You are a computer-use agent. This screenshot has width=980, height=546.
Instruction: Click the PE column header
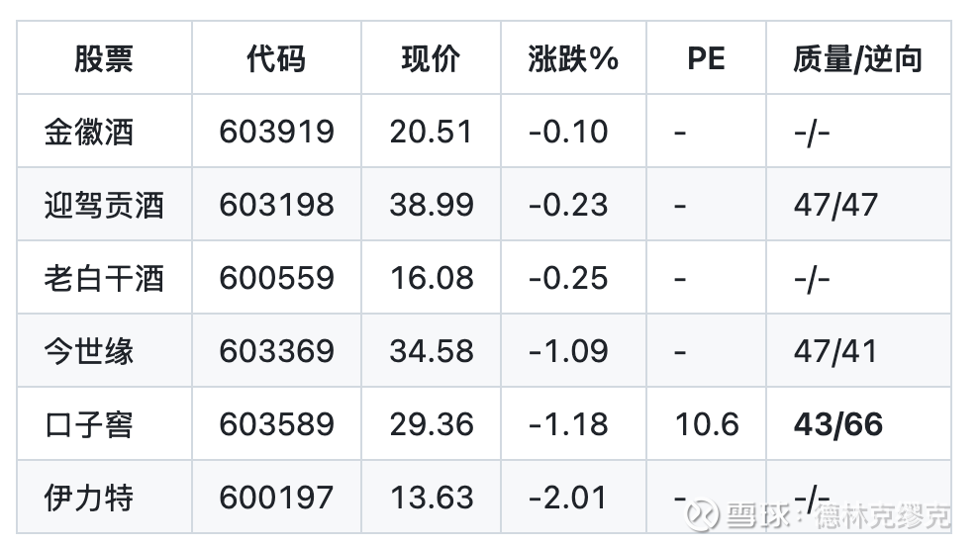(x=706, y=58)
